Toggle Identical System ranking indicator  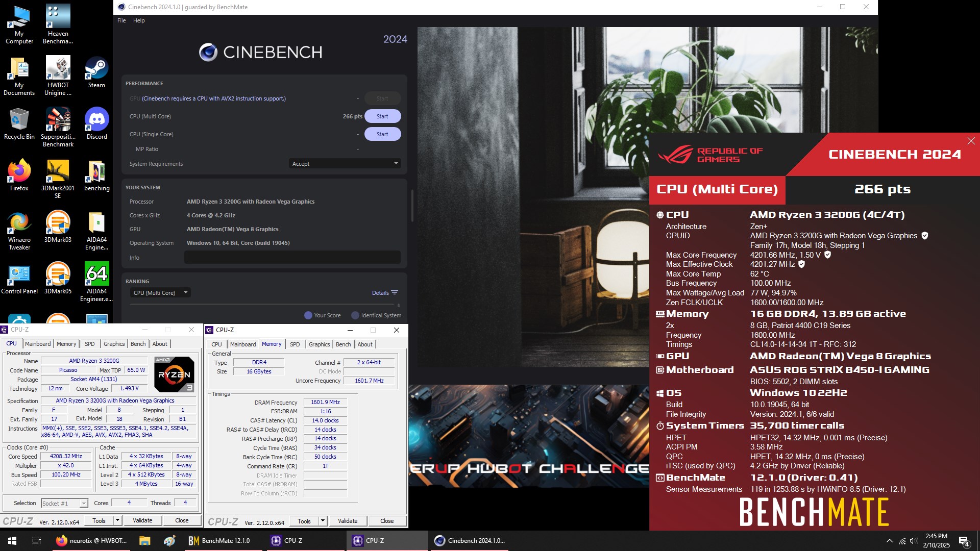click(x=376, y=315)
